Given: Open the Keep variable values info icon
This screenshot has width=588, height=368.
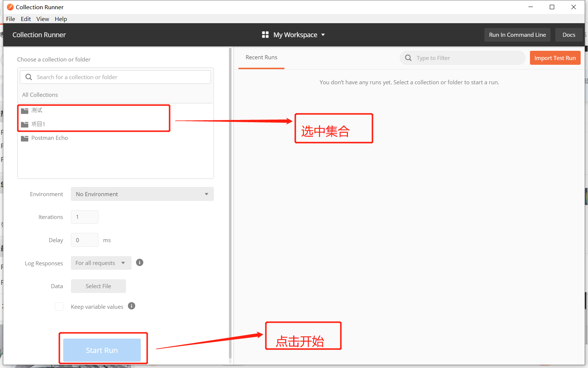Looking at the screenshot, I should pyautogui.click(x=132, y=306).
